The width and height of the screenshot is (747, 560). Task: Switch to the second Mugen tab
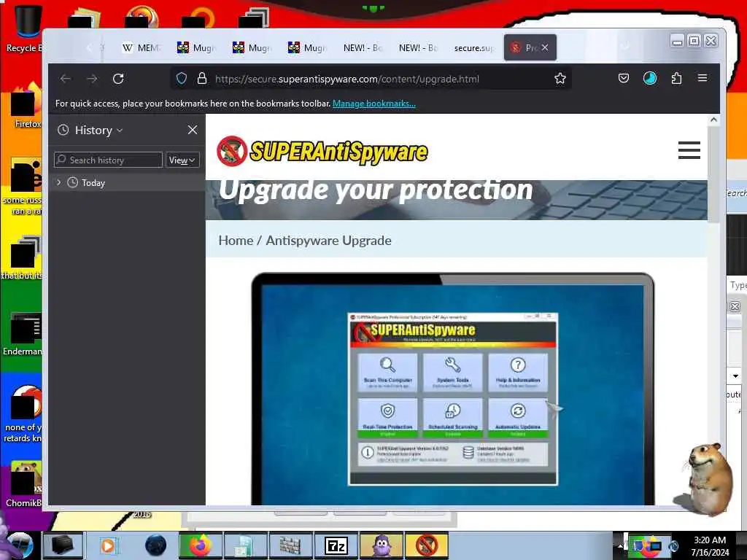pos(252,47)
